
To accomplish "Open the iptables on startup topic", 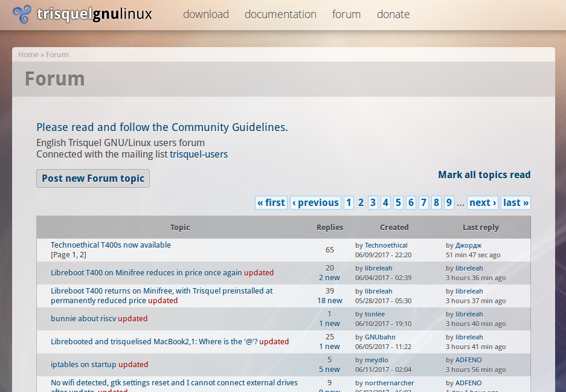I will pos(83,365).
